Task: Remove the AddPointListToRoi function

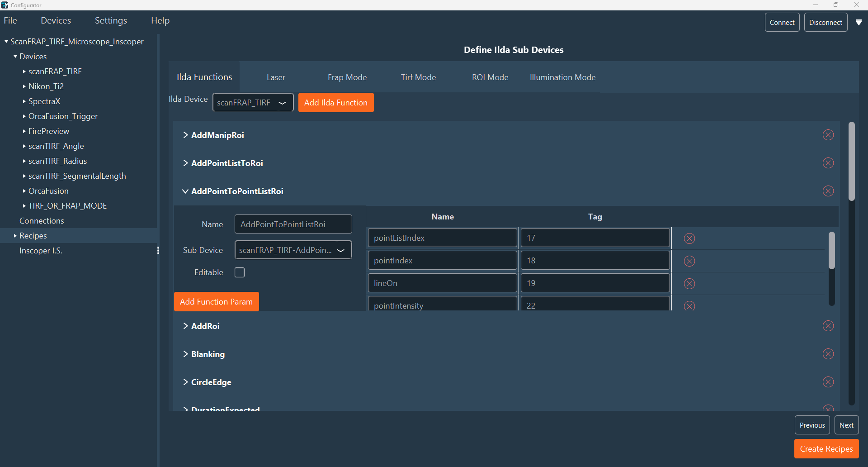Action: (828, 163)
